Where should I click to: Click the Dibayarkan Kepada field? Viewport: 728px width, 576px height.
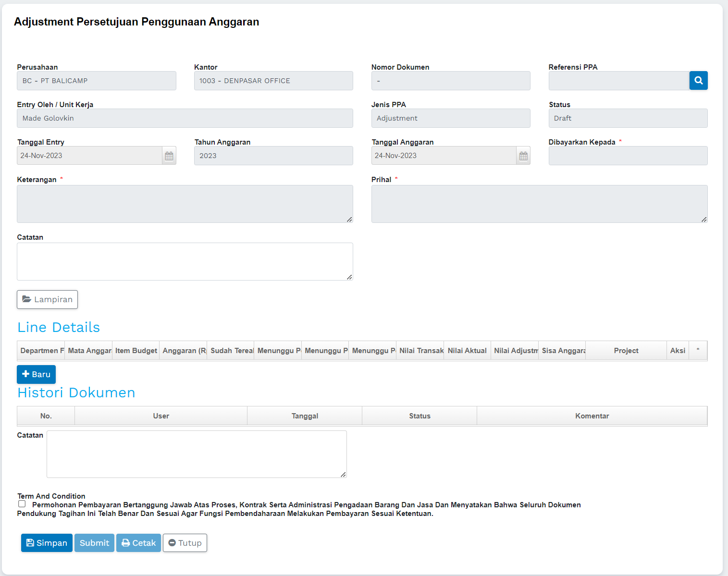(628, 156)
